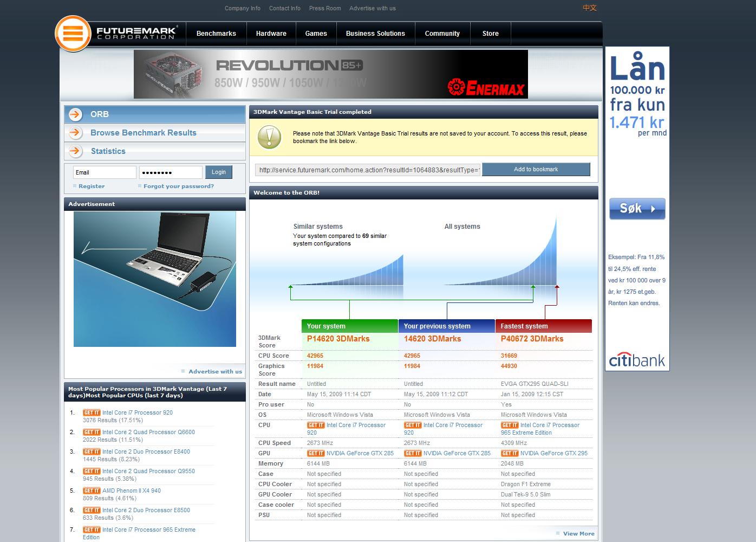Open the Benchmarks menu

point(216,34)
